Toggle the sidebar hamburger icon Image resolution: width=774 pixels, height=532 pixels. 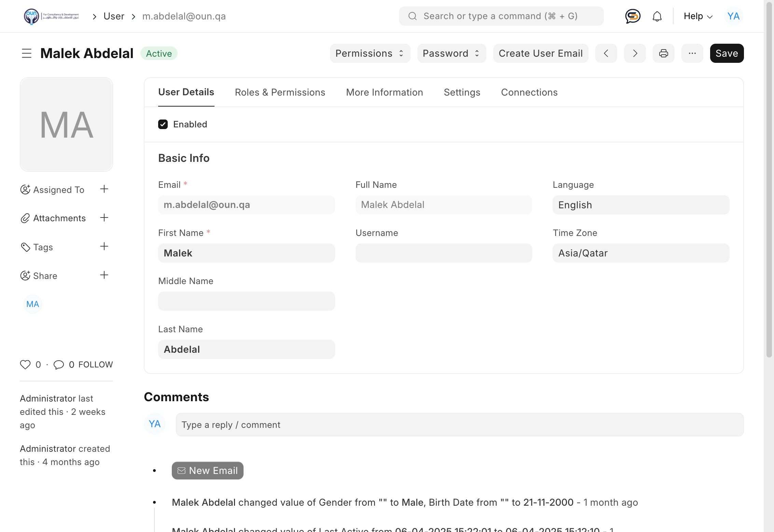(x=27, y=53)
